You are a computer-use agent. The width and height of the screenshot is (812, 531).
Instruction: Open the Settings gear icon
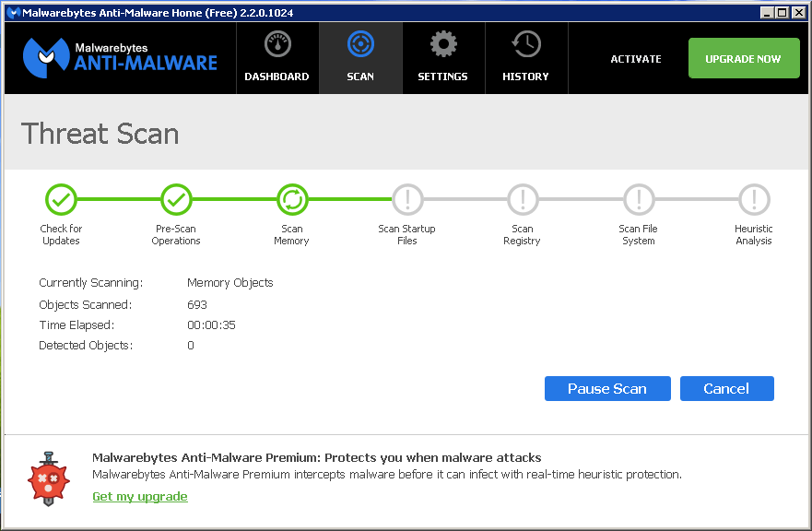pos(443,44)
